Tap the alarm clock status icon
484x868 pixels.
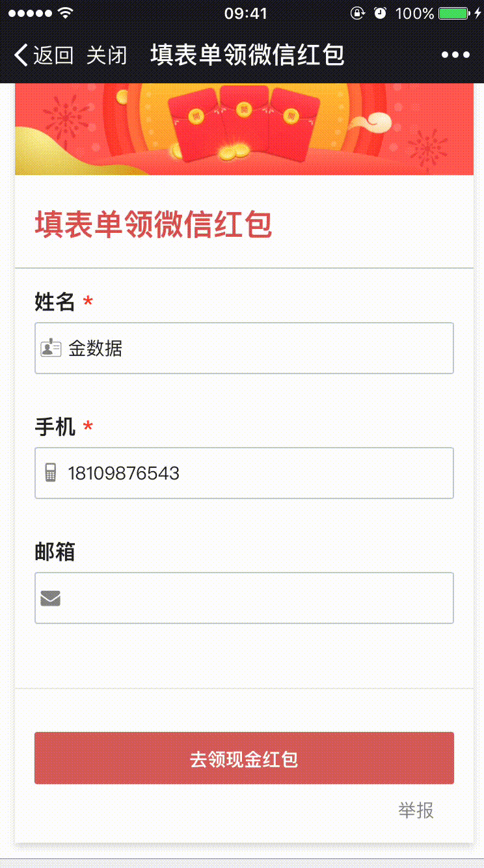tap(380, 13)
